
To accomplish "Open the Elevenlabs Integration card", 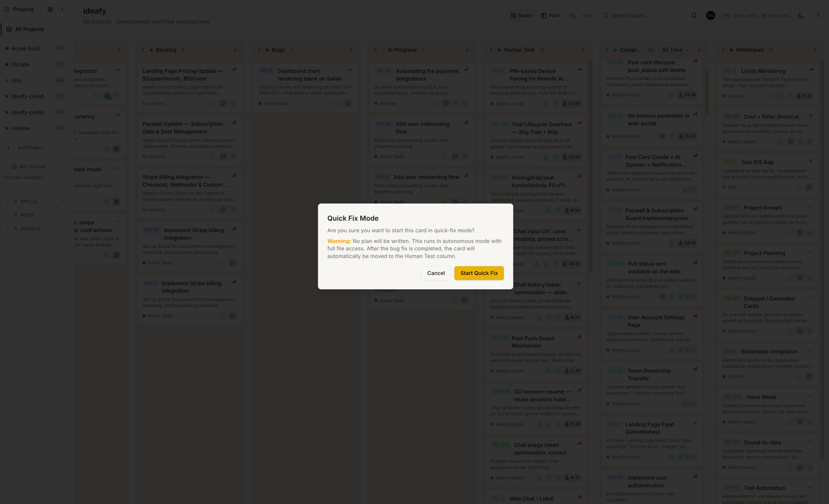I will [x=767, y=364].
